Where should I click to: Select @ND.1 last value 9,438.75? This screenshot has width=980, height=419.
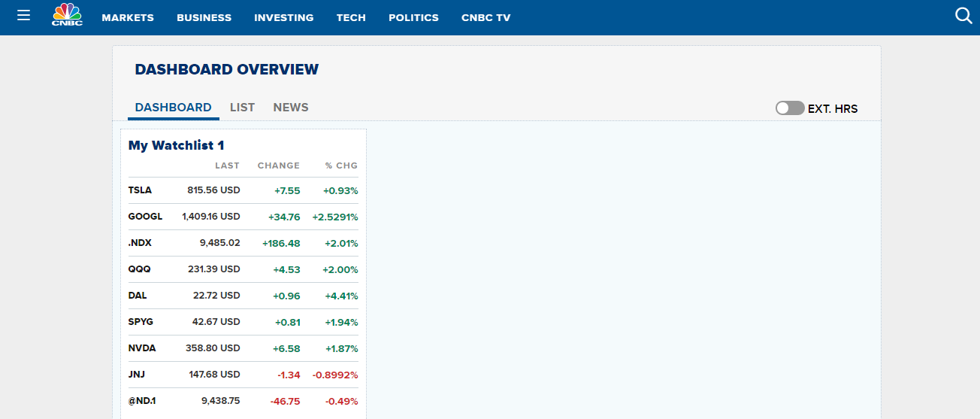(x=221, y=401)
